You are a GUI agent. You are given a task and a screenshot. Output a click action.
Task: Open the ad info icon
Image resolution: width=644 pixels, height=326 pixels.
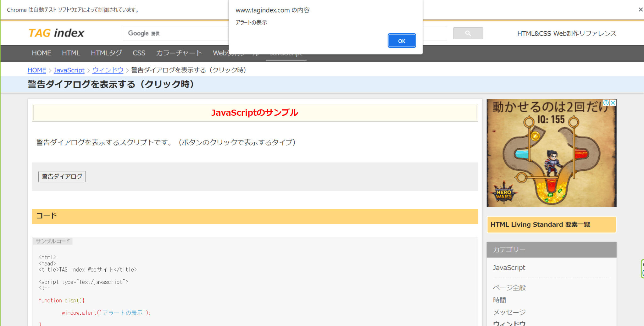coord(606,103)
